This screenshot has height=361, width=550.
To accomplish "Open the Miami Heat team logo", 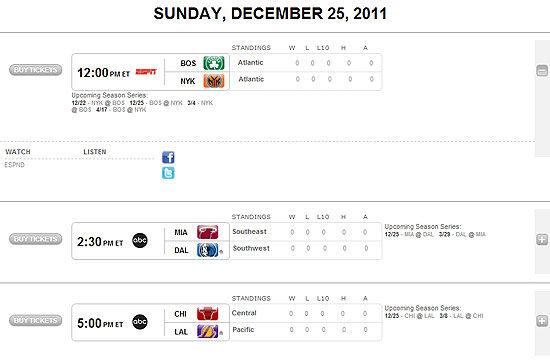I will point(207,232).
